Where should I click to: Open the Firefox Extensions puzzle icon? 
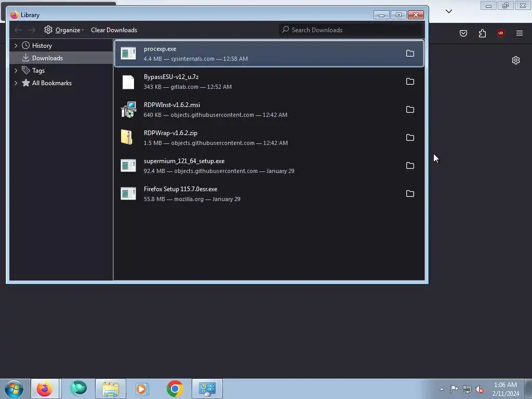[x=482, y=33]
